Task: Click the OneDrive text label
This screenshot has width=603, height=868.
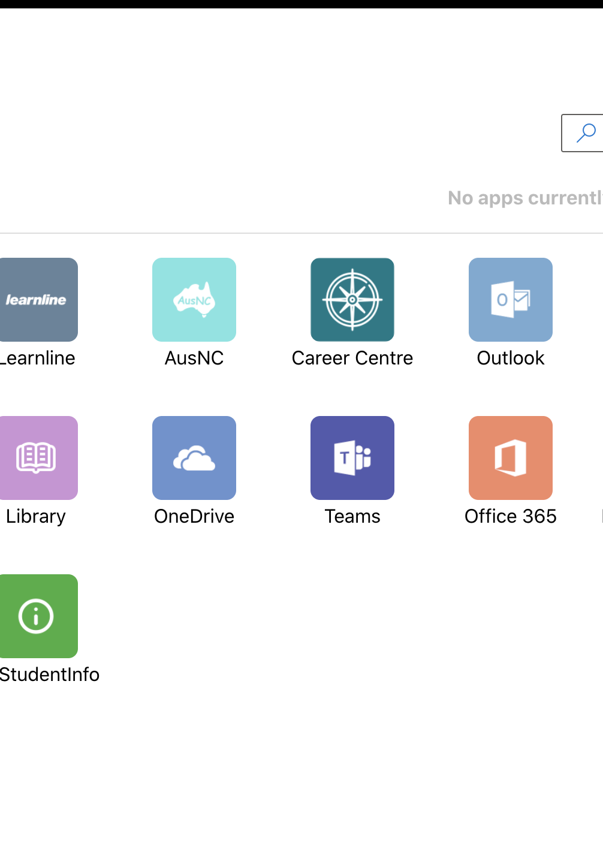Action: (194, 516)
